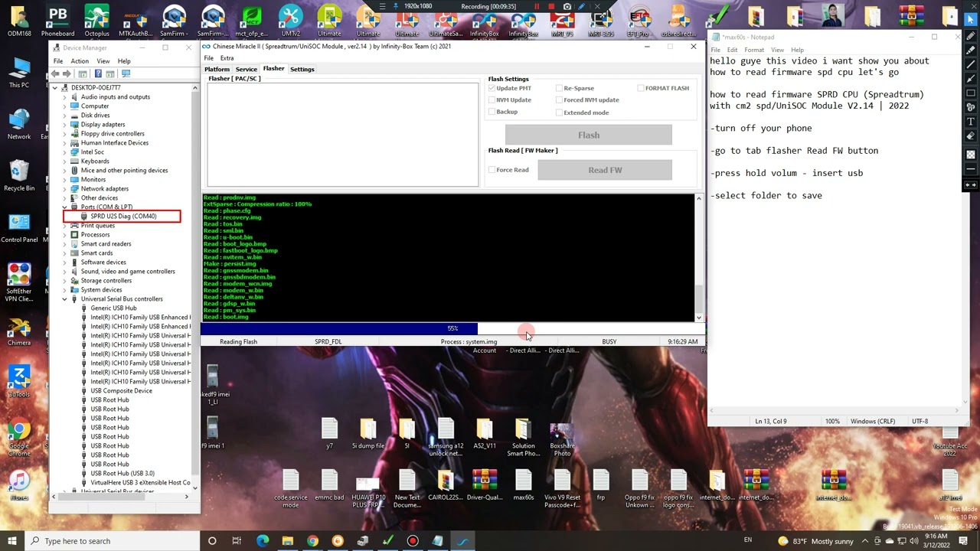The width and height of the screenshot is (980, 551).
Task: Launch the UMTv2 desktop shortcut
Action: (x=290, y=21)
